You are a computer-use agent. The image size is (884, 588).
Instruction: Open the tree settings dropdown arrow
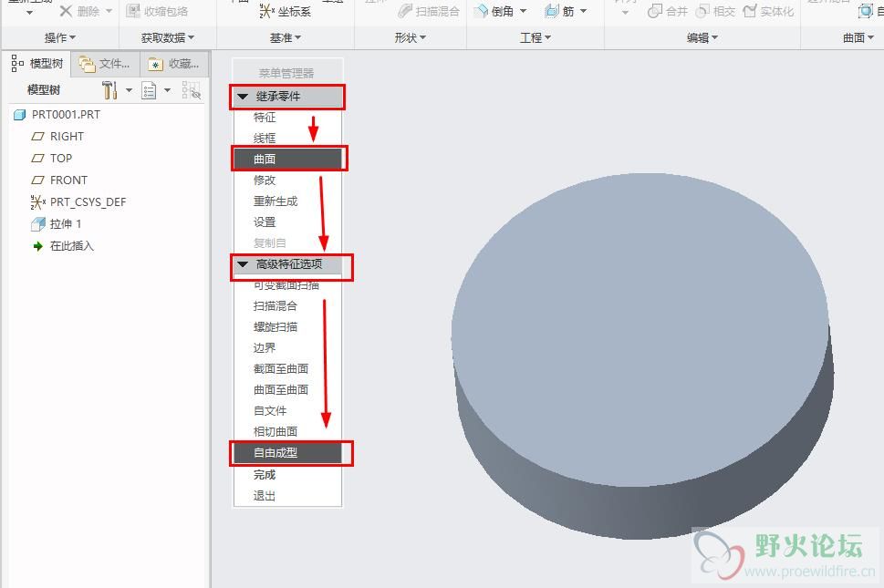click(x=129, y=90)
